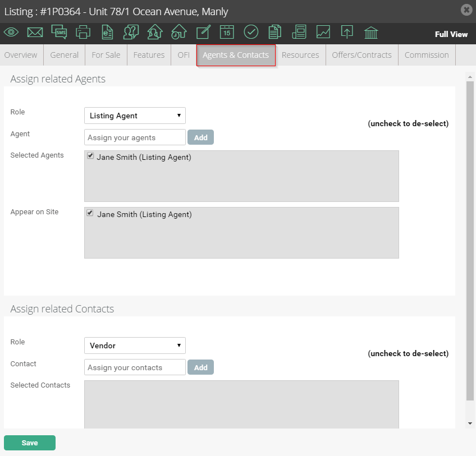The width and height of the screenshot is (476, 456).
Task: Uncheck Jane Smith in Selected Agents
Action: (x=90, y=155)
